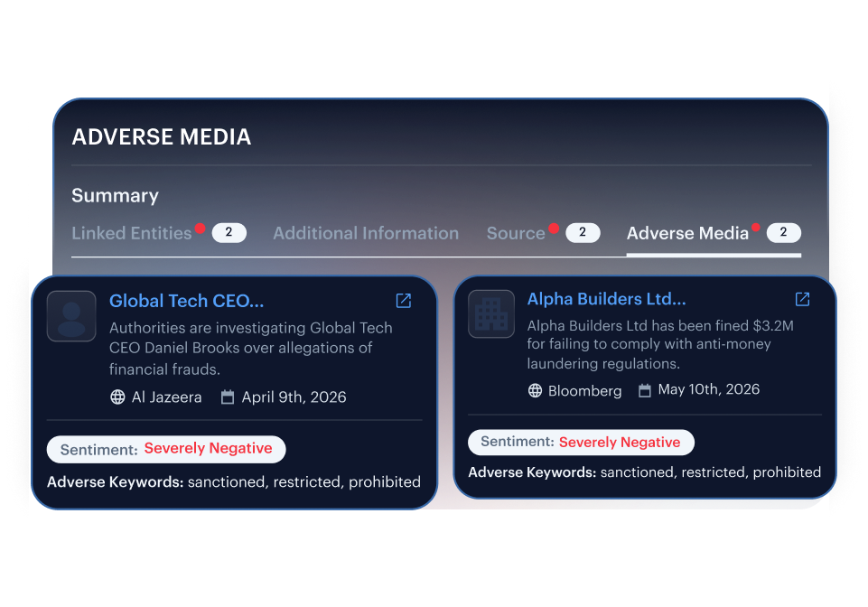868x607 pixels.
Task: Click the count badge next to Adverse Media tab
Action: (784, 233)
